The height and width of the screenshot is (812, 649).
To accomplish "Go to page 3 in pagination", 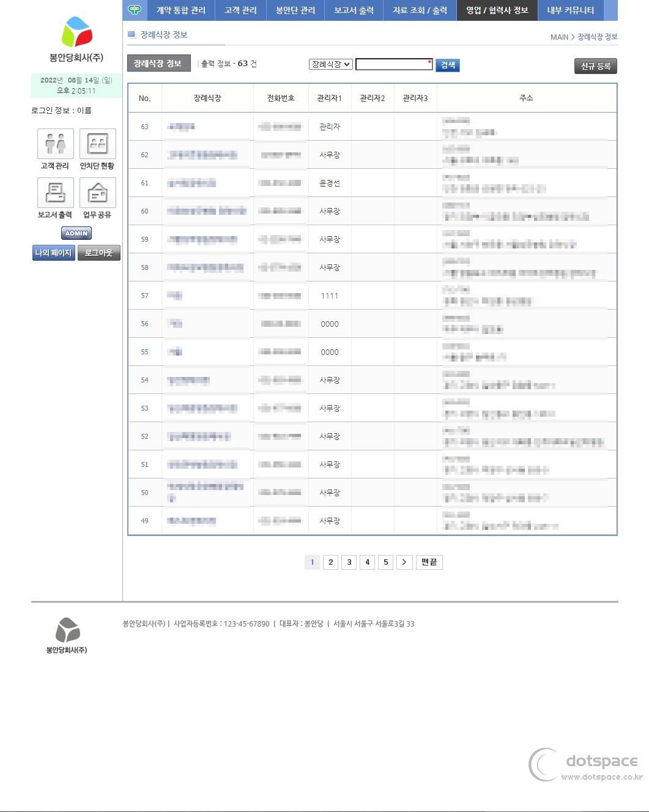I will pos(349,562).
